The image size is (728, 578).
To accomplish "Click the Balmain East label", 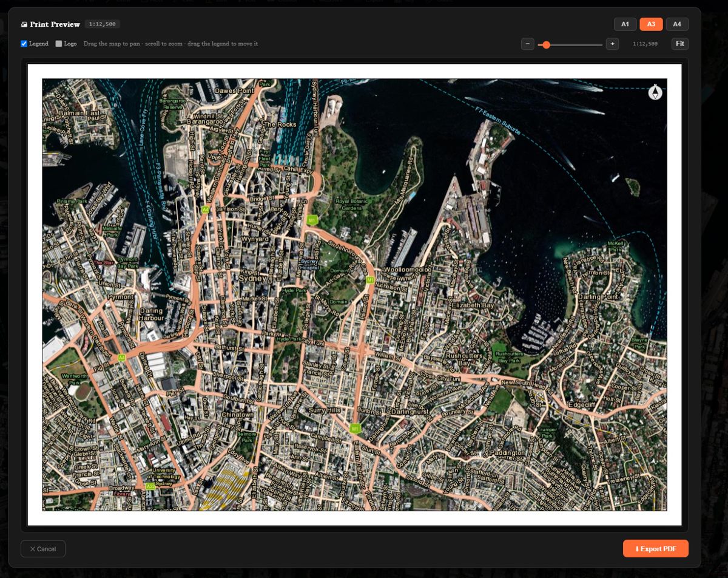I will 79,113.
